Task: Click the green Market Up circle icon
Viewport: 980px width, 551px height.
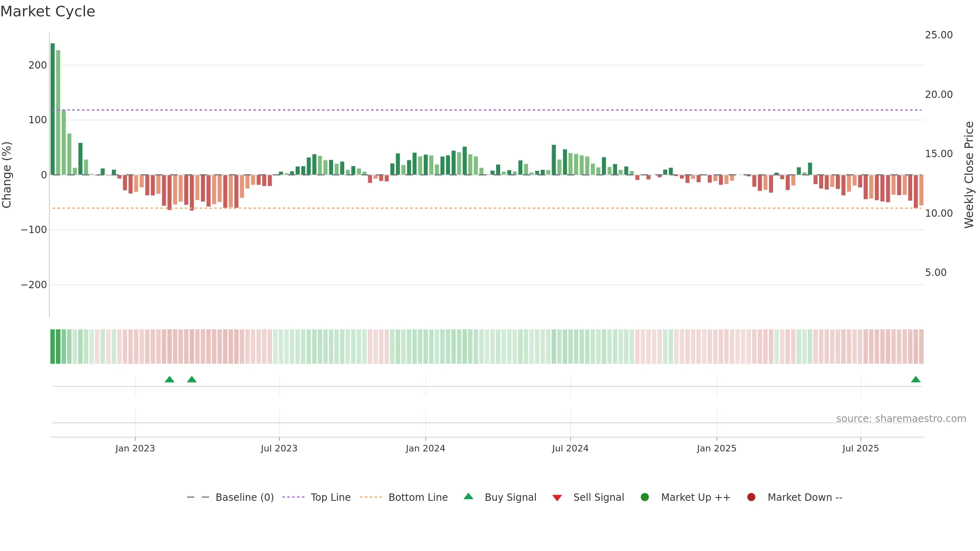Action: pyautogui.click(x=645, y=497)
